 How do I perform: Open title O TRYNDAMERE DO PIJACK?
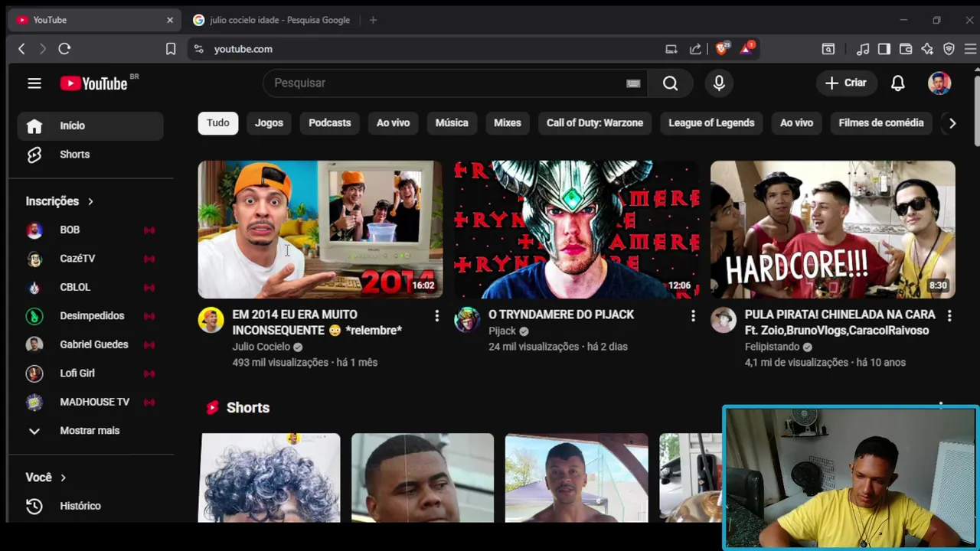click(x=561, y=315)
